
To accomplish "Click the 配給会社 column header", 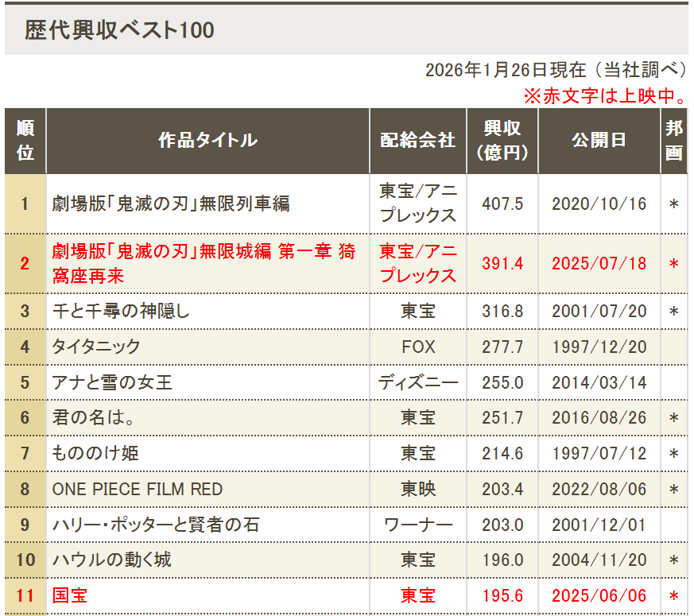I will pos(418,141).
